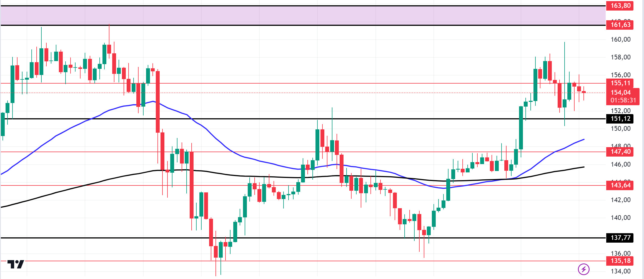Viewport: 644px width, 279px height.
Task: Click the 134,00 price axis value
Action: (x=620, y=271)
